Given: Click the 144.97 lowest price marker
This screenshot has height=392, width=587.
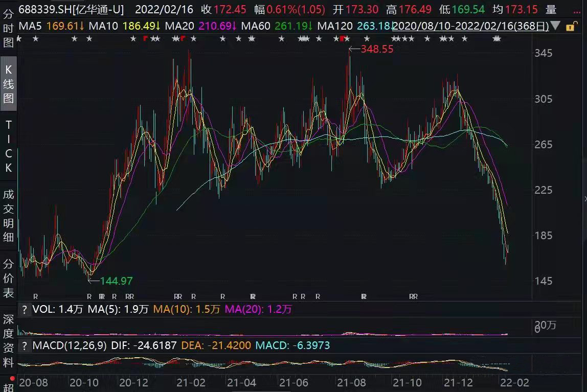Looking at the screenshot, I should 116,281.
